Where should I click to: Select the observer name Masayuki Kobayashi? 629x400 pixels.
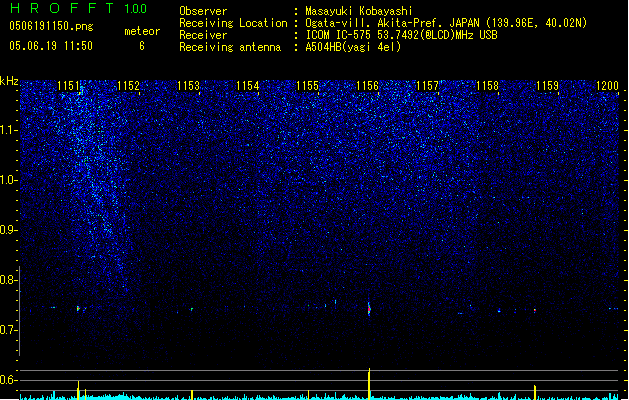pos(359,11)
